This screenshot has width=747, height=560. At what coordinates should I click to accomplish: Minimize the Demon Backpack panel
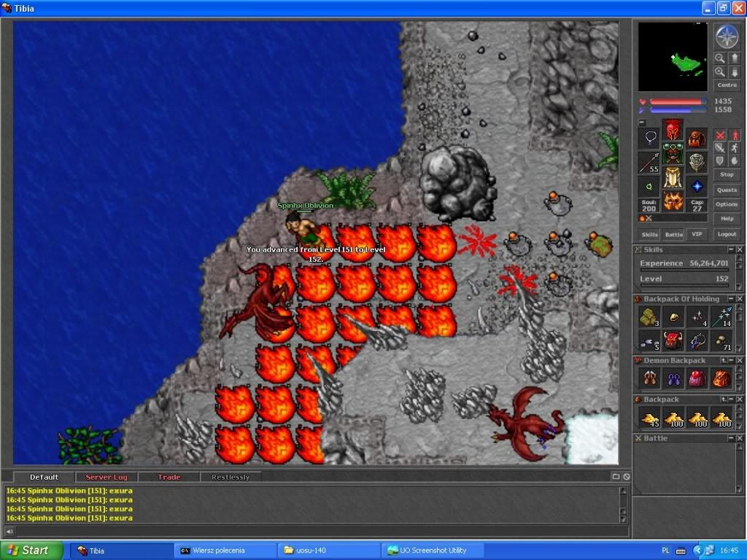tap(731, 360)
